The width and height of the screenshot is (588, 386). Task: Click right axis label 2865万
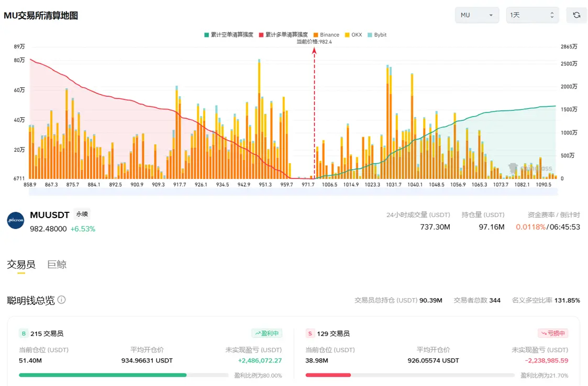click(569, 47)
